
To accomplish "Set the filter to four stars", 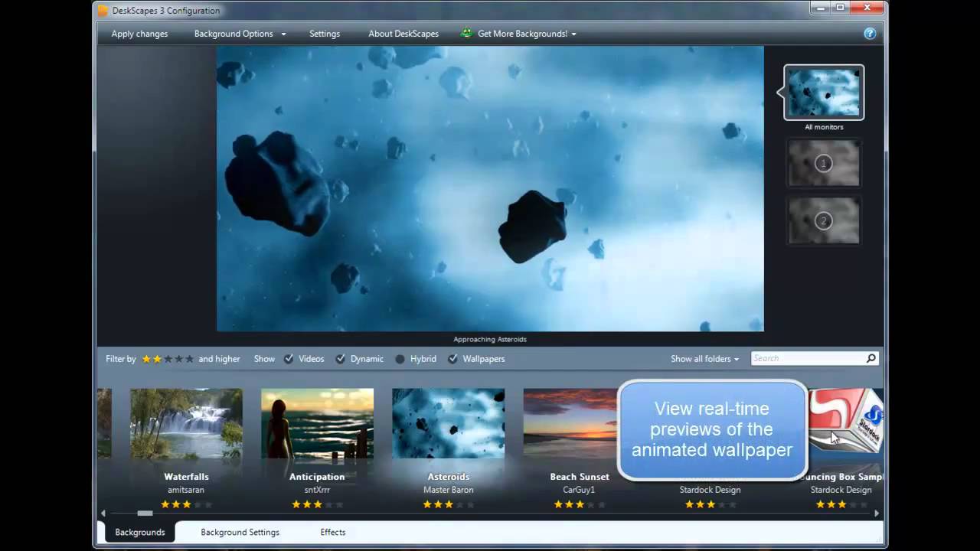I will coord(178,358).
